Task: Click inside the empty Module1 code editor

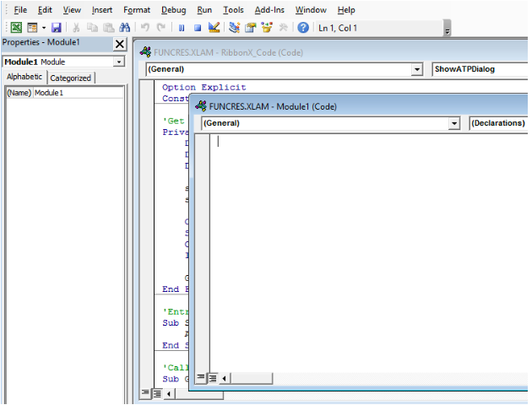Action: (x=368, y=252)
